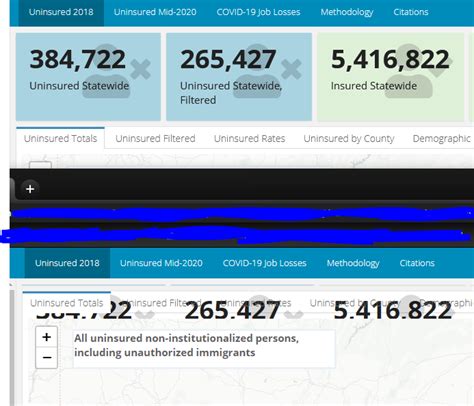This screenshot has height=406, width=474.
Task: Select top Uninsured 2018 tab
Action: [x=61, y=12]
